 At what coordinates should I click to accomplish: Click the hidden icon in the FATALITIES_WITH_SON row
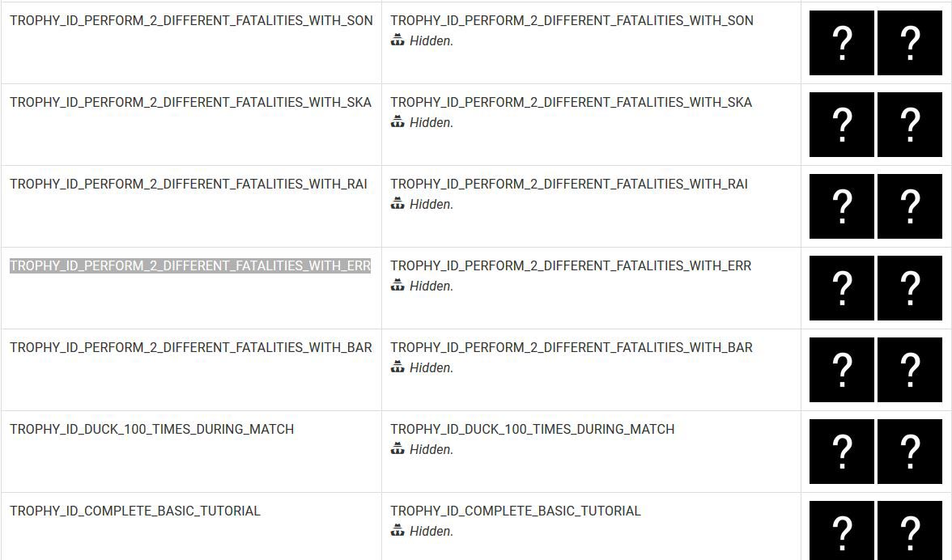click(x=397, y=40)
